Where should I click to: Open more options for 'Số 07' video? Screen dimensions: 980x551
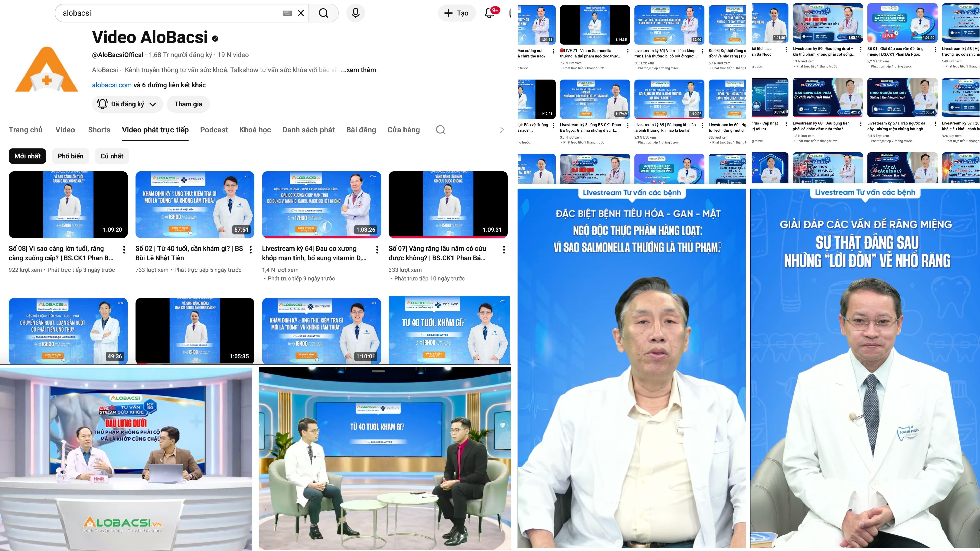(504, 250)
